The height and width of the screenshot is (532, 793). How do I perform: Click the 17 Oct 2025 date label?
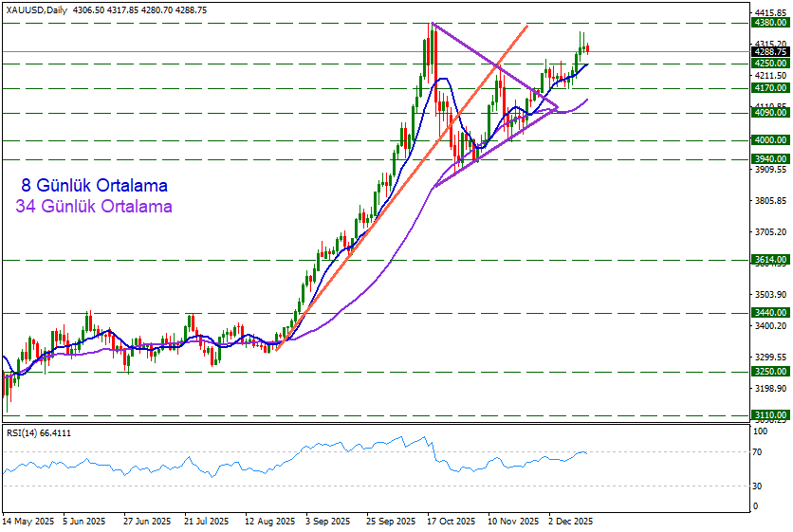coord(445,522)
